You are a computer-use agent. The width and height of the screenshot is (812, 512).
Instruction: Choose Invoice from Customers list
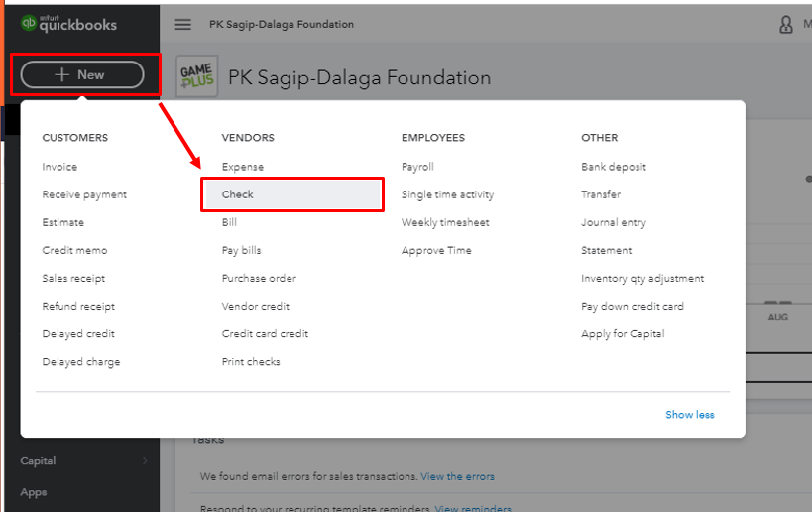(59, 167)
